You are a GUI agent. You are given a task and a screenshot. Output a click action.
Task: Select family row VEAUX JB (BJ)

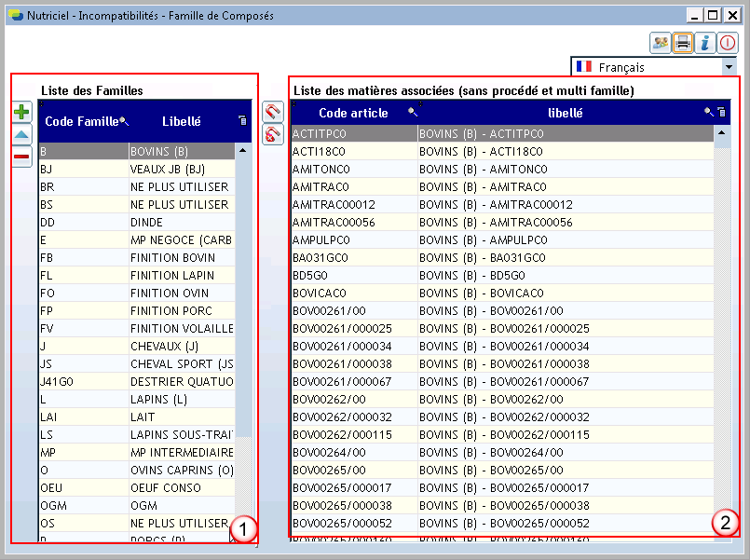(x=137, y=169)
